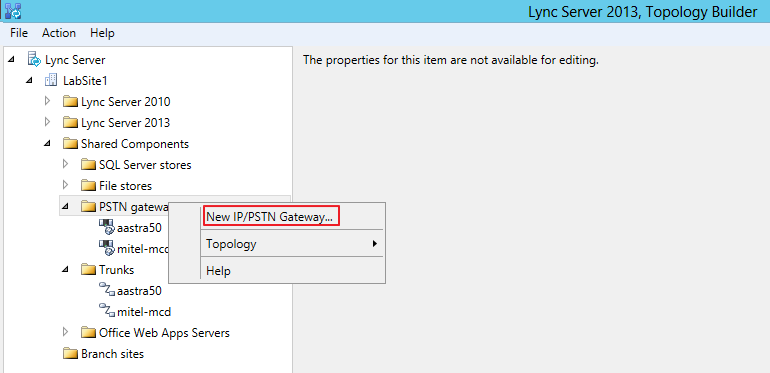Expand the Office Web Apps Servers node
Screen dimensions: 770x373
coord(65,332)
